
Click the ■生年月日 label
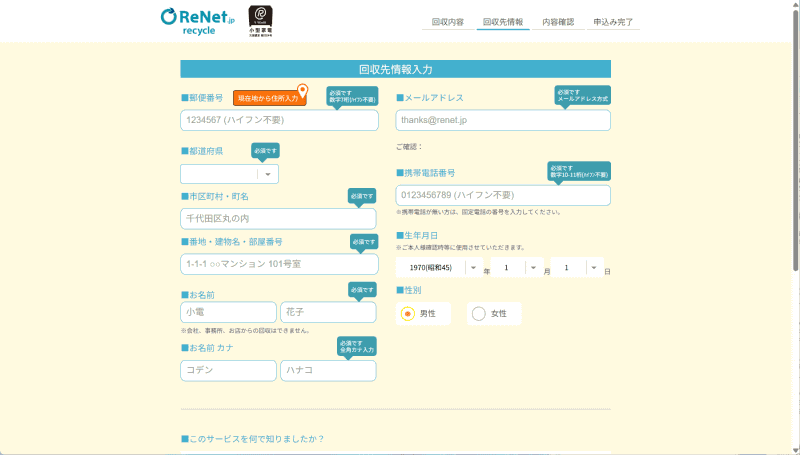[417, 236]
